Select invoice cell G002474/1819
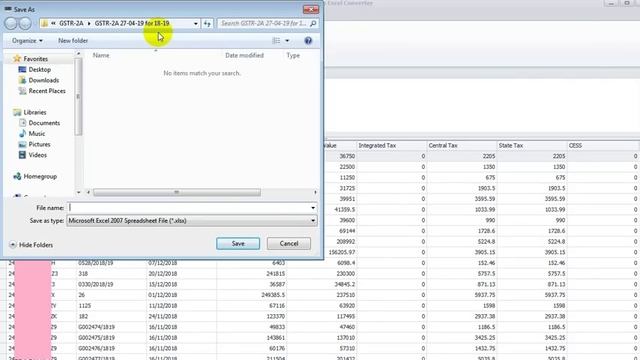The image size is (640, 360). 111,327
